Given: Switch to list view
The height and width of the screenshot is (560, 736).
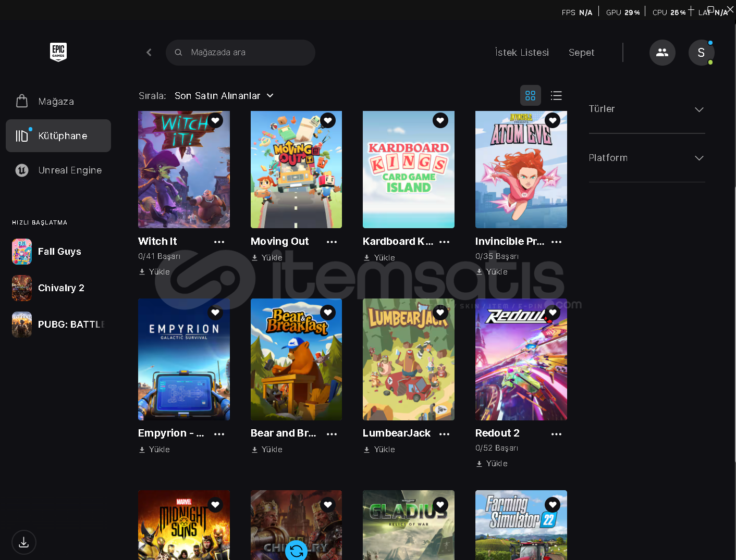Looking at the screenshot, I should click(556, 96).
